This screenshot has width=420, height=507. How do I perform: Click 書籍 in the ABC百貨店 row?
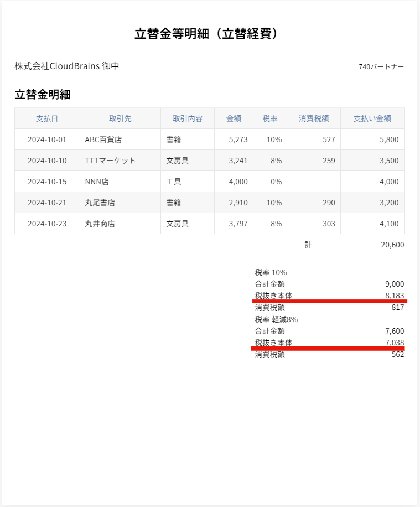coord(188,139)
